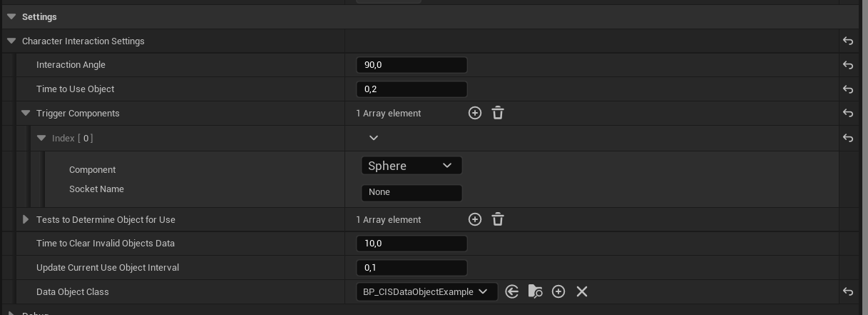Click the Socket Name input field

click(412, 192)
